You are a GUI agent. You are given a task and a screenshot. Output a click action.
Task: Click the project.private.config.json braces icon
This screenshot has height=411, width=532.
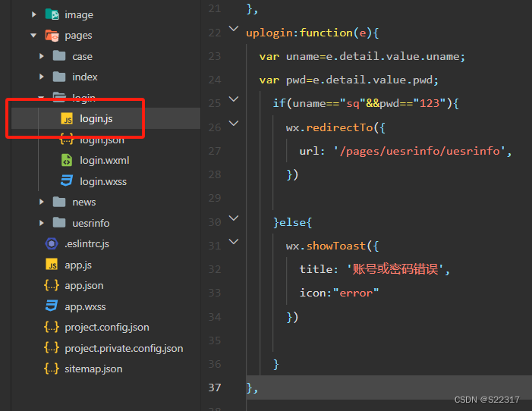click(x=52, y=348)
